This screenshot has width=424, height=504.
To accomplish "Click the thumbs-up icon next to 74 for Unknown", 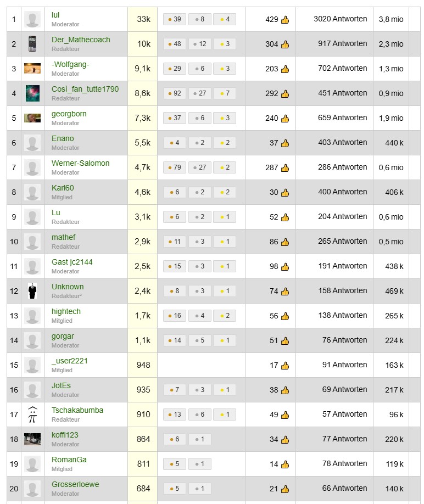I will pos(285,292).
